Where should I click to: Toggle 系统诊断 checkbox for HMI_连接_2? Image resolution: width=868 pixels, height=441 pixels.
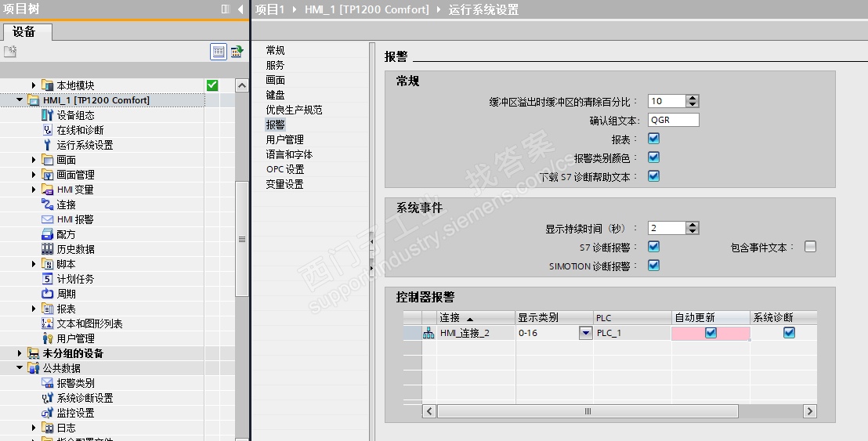tap(790, 333)
